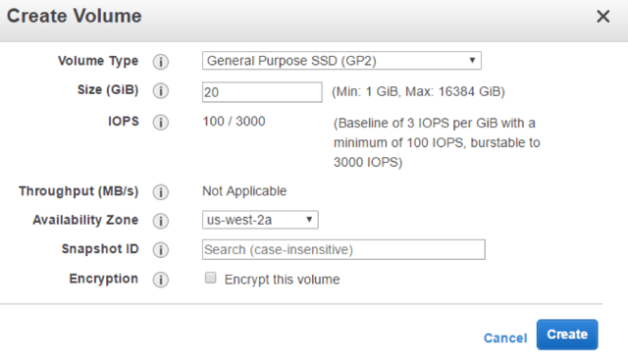Click the blue Create button
This screenshot has height=364, width=628.
567,335
